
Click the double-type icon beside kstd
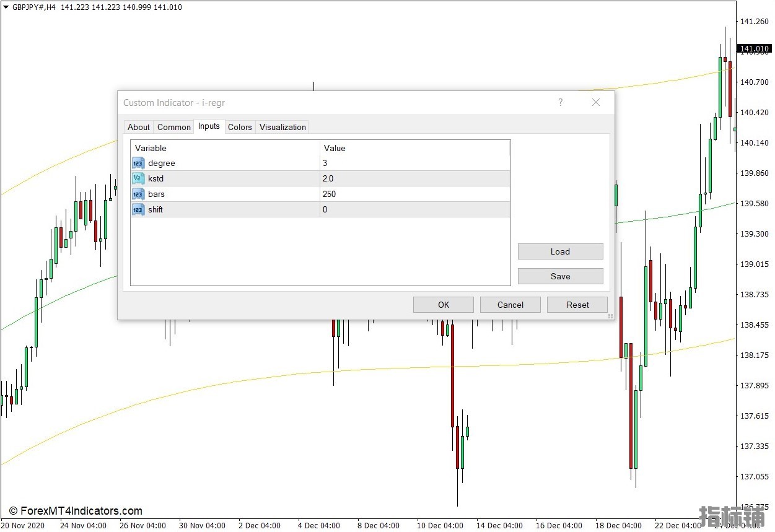click(138, 179)
